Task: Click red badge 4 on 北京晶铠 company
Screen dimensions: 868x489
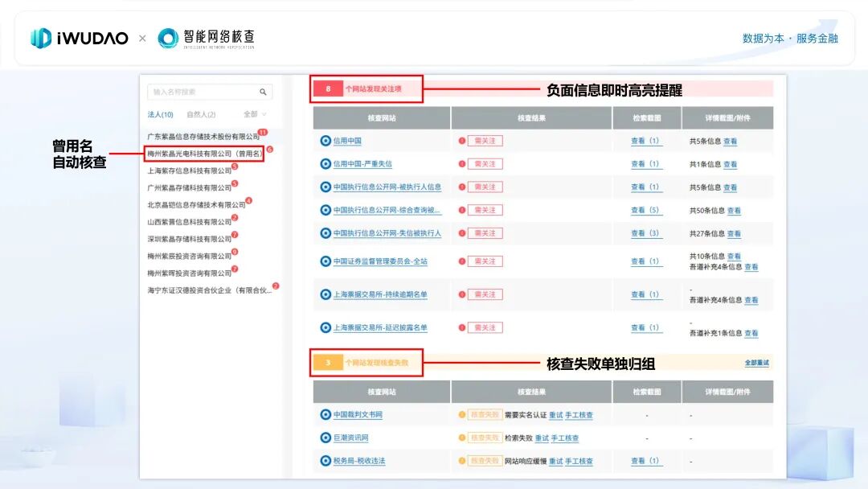Action: 249,200
